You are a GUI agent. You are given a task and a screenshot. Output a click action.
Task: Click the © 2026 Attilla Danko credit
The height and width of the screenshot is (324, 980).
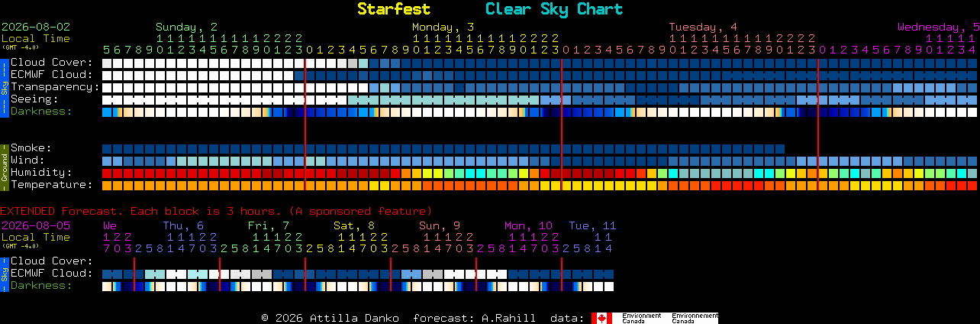point(332,318)
